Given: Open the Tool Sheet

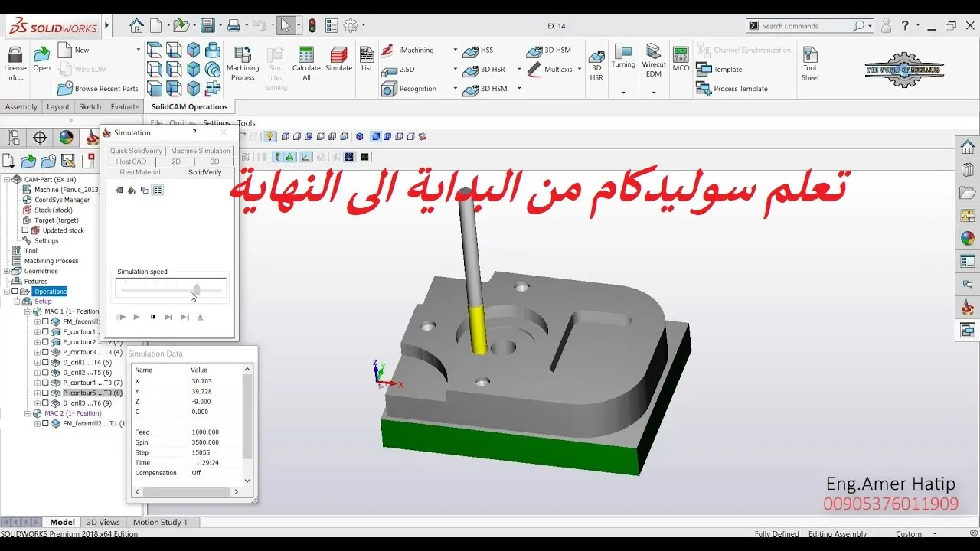Looking at the screenshot, I should coord(810,63).
